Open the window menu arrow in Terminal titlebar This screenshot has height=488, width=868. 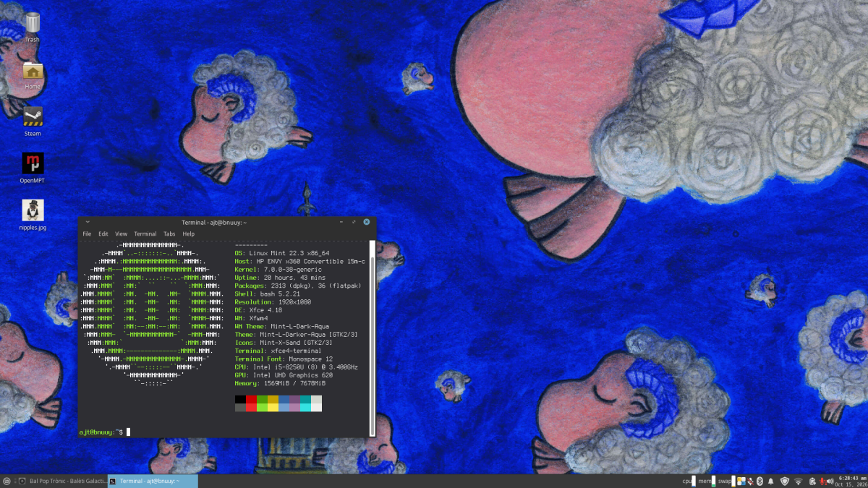pos(87,222)
